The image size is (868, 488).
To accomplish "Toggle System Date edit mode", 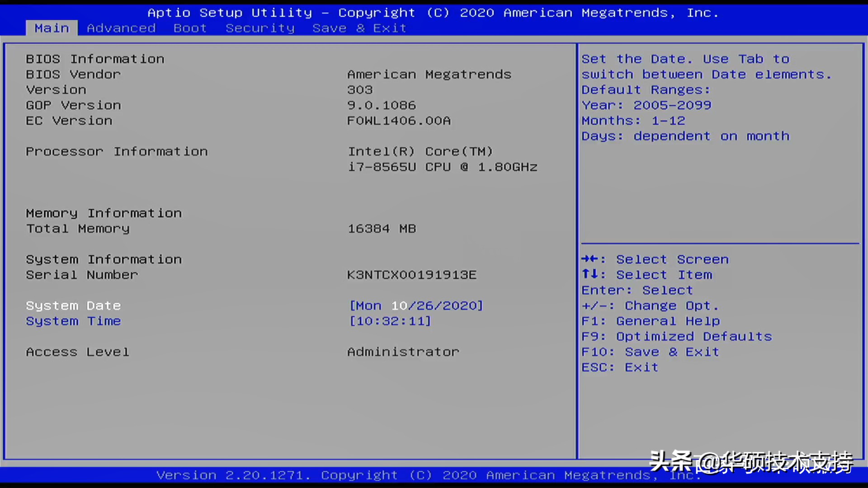I will (415, 305).
